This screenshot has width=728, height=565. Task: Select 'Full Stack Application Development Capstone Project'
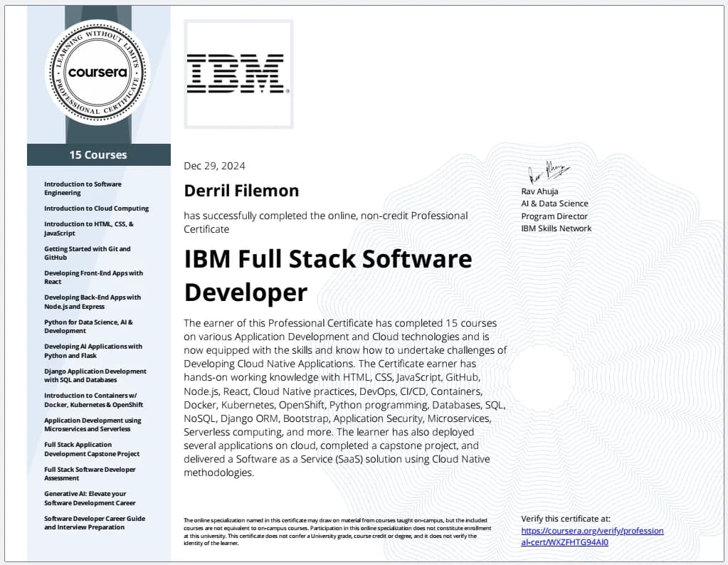[92, 449]
